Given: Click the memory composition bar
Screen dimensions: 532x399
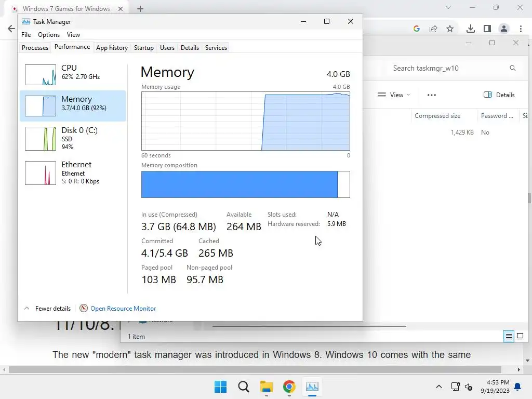Looking at the screenshot, I should click(246, 184).
